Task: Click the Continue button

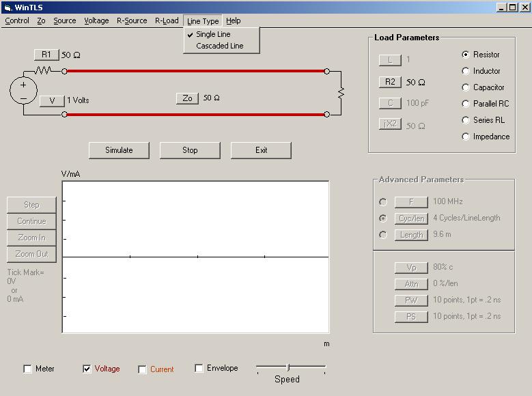Action: click(31, 221)
